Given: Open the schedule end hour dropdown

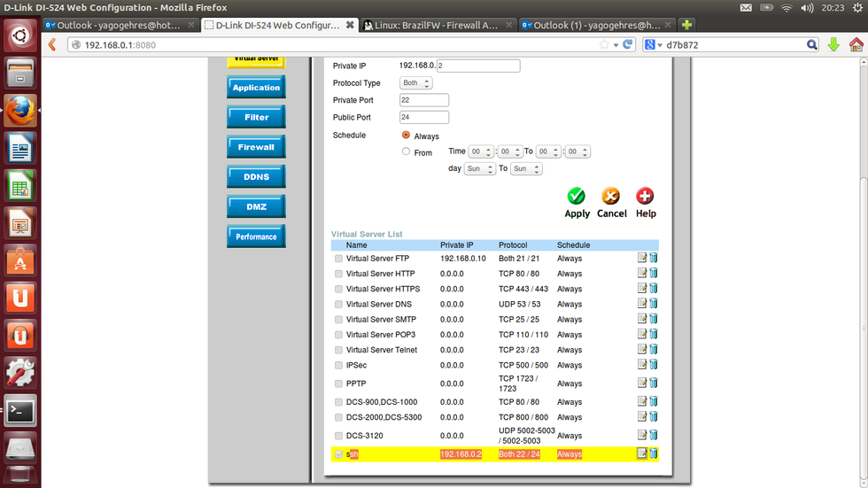Looking at the screenshot, I should [x=548, y=151].
